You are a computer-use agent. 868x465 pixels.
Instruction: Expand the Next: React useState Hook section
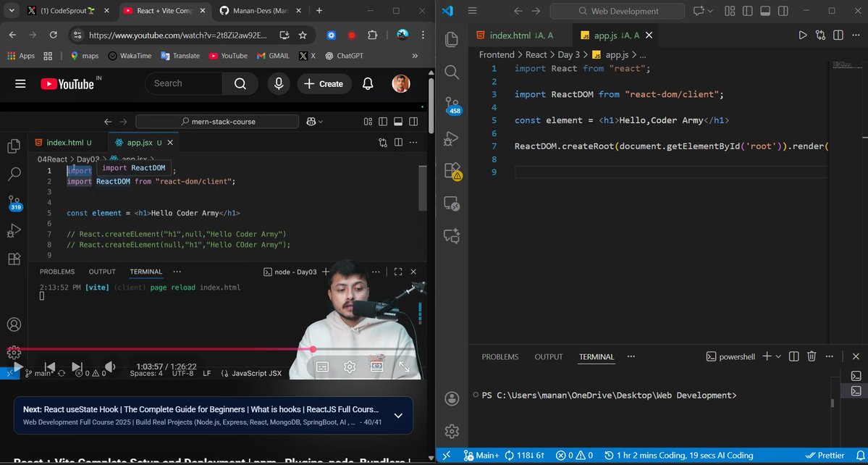coord(398,416)
